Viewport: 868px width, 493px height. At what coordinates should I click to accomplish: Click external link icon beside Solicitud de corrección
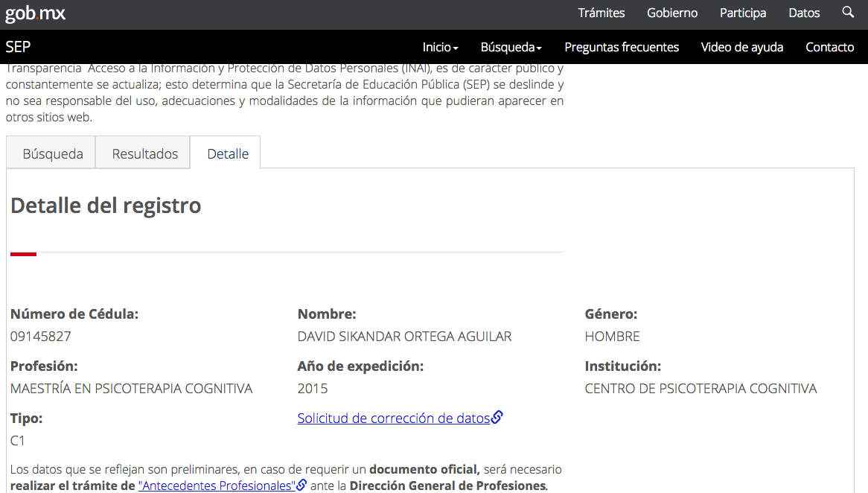click(x=497, y=418)
